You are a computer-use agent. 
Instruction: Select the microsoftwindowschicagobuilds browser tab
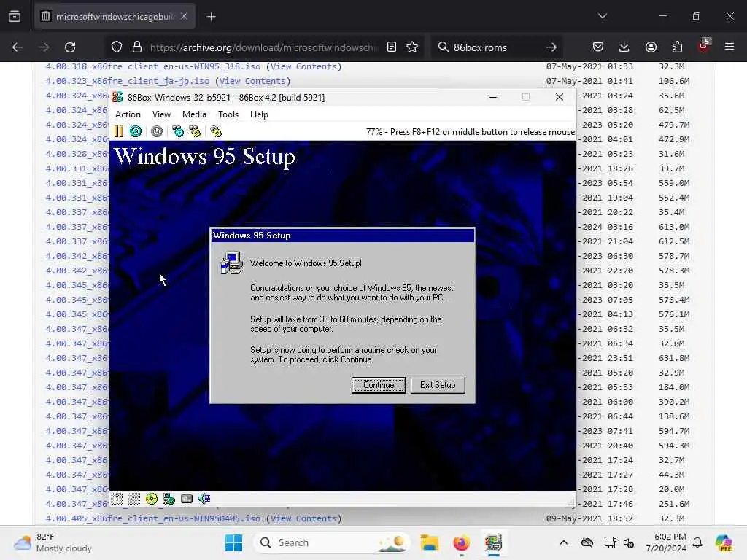coord(115,17)
